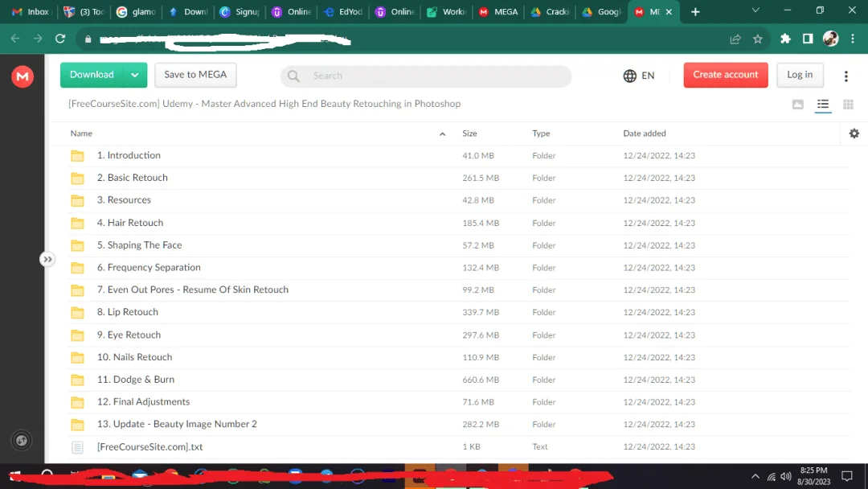
Task: Open Chrome profile avatar
Action: tap(830, 39)
